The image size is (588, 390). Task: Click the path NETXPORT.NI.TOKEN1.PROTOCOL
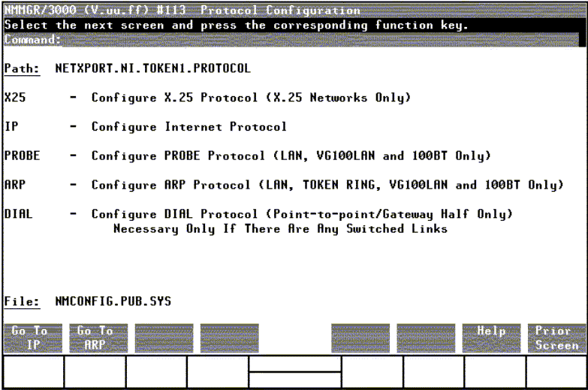[152, 68]
